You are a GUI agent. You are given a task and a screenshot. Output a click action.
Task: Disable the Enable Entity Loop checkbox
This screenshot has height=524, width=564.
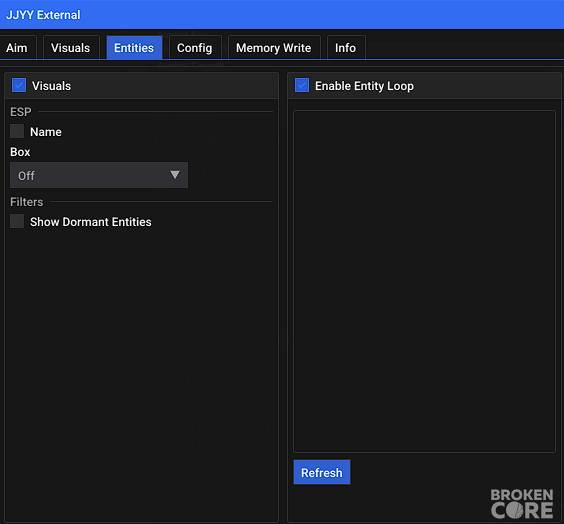(302, 86)
